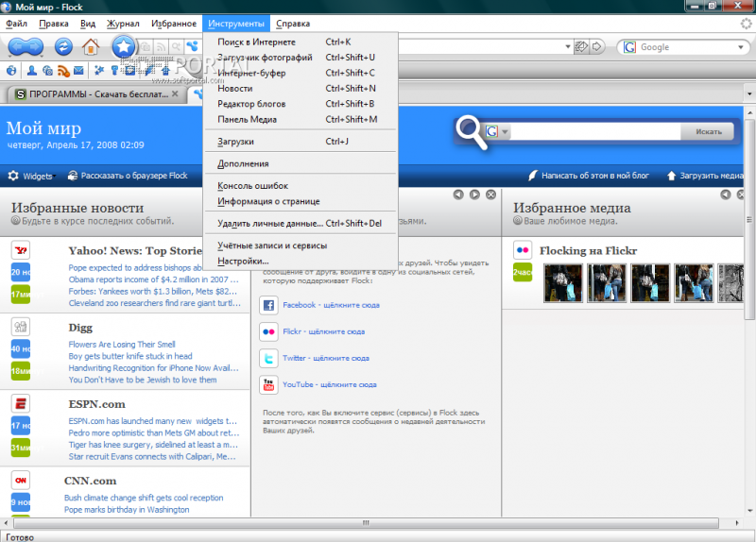Open the webmail envelope icon

point(78,71)
